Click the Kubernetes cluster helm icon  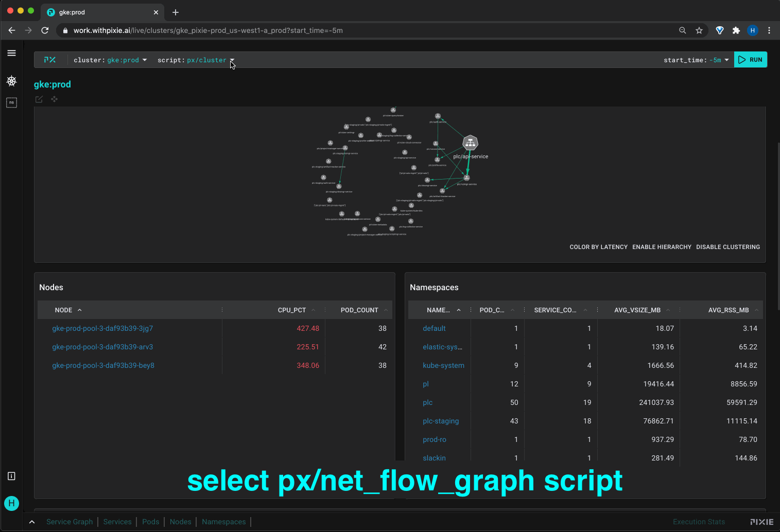click(11, 81)
